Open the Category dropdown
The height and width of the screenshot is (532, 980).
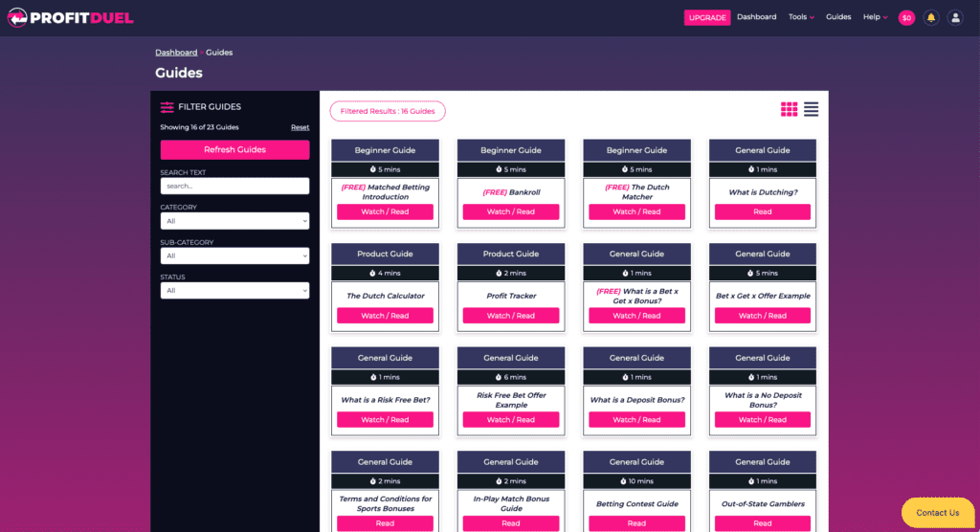[234, 221]
